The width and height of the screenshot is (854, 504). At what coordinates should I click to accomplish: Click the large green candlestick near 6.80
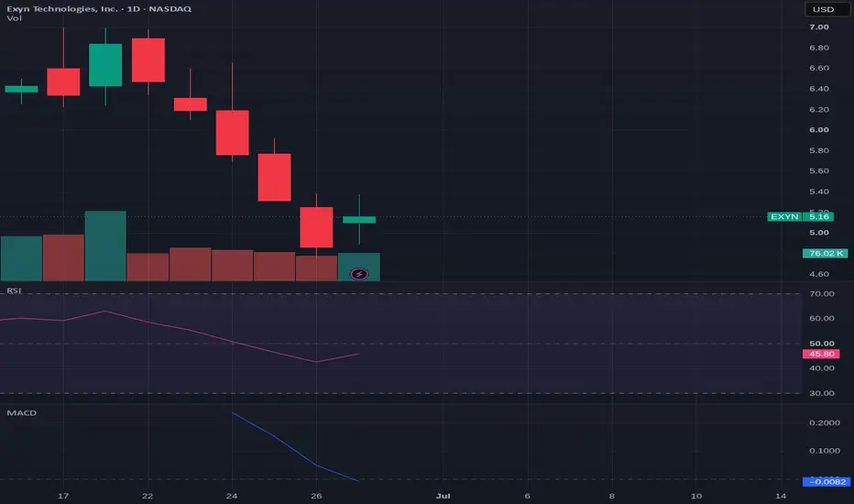pyautogui.click(x=105, y=65)
